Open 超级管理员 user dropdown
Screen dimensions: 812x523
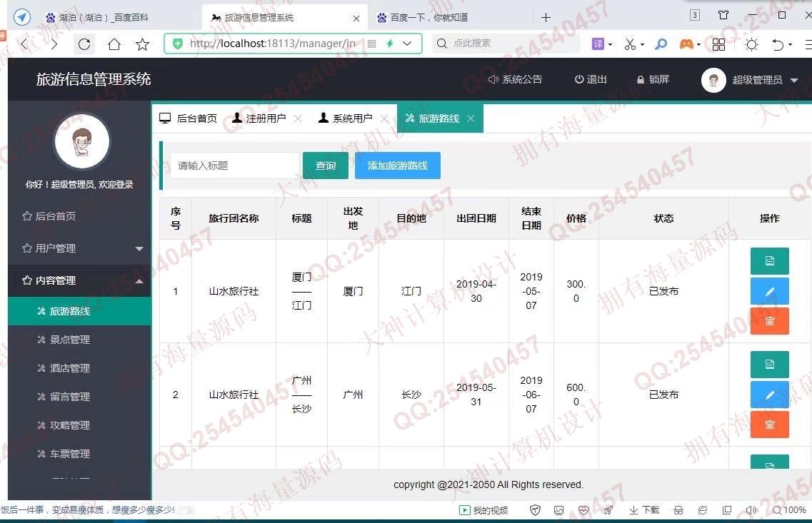749,80
